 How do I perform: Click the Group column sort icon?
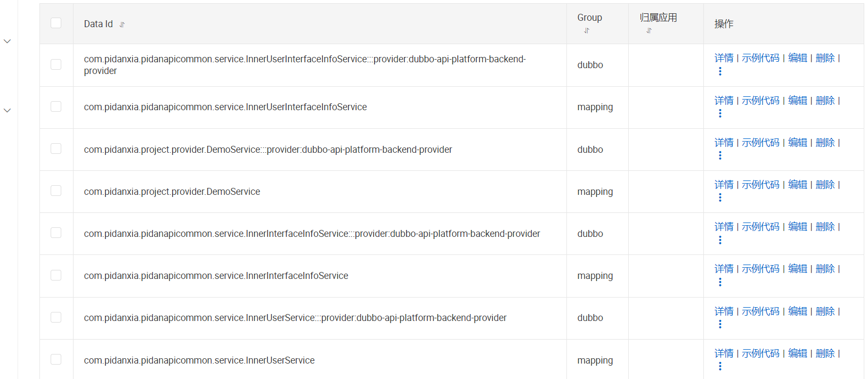tap(587, 31)
